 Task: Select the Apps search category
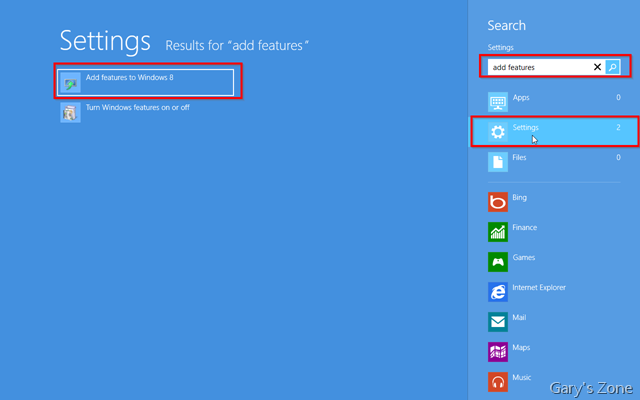554,102
